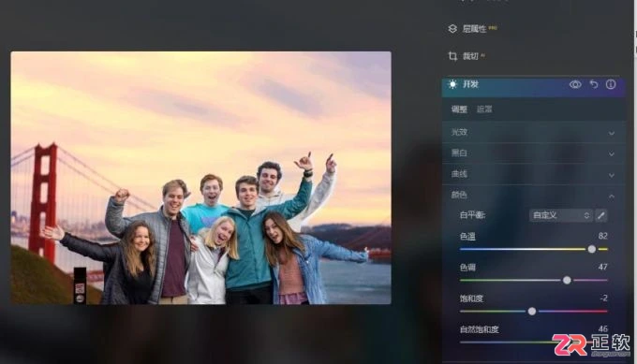Screen dimensions: 637x364
Task: Switch to the 调整 tab
Action: 459,109
